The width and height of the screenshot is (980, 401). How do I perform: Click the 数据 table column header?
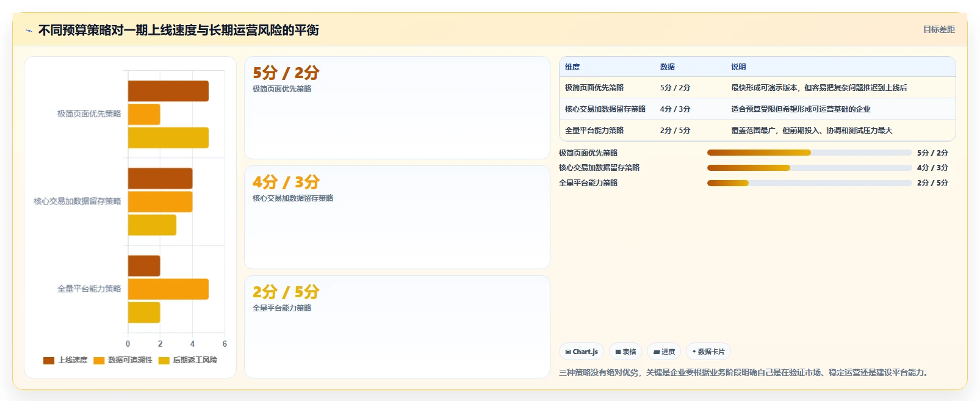point(668,67)
